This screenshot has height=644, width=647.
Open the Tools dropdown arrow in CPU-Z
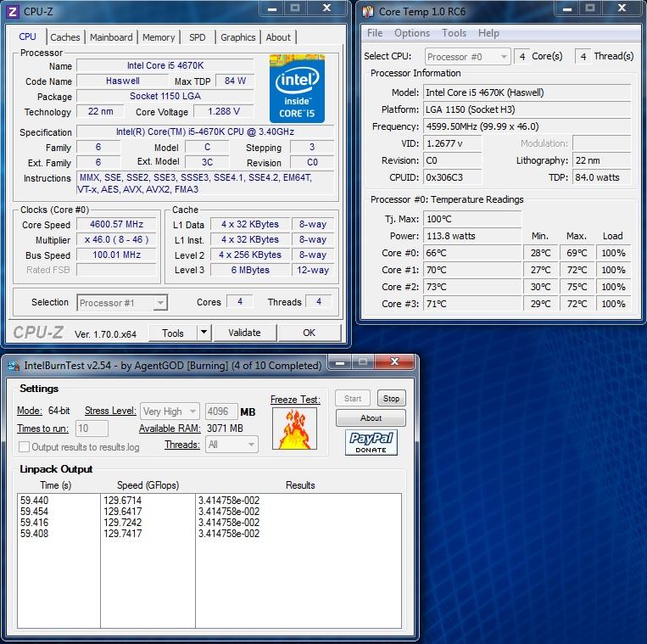point(204,333)
